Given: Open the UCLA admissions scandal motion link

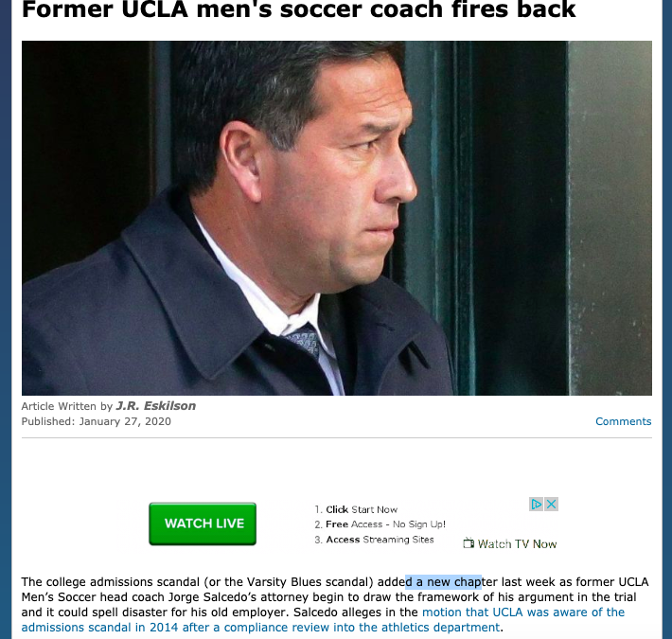Looking at the screenshot, I should tap(523, 612).
